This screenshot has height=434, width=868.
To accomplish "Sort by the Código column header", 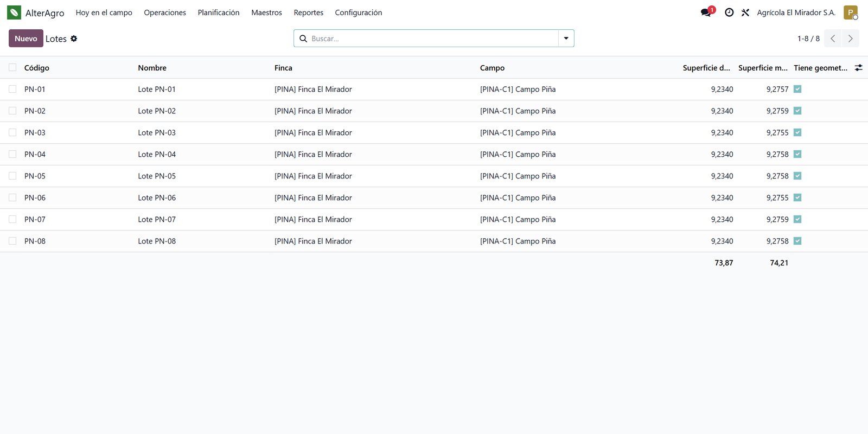I will (37, 68).
